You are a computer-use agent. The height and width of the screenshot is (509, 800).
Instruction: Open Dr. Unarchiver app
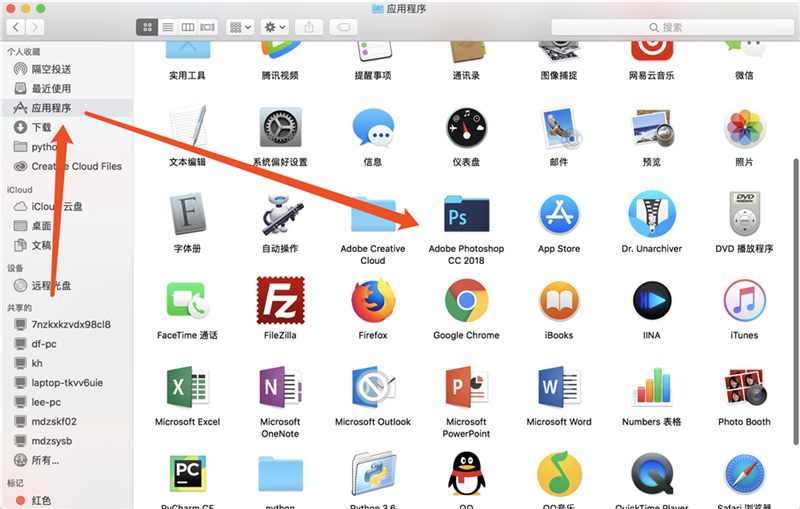(652, 214)
